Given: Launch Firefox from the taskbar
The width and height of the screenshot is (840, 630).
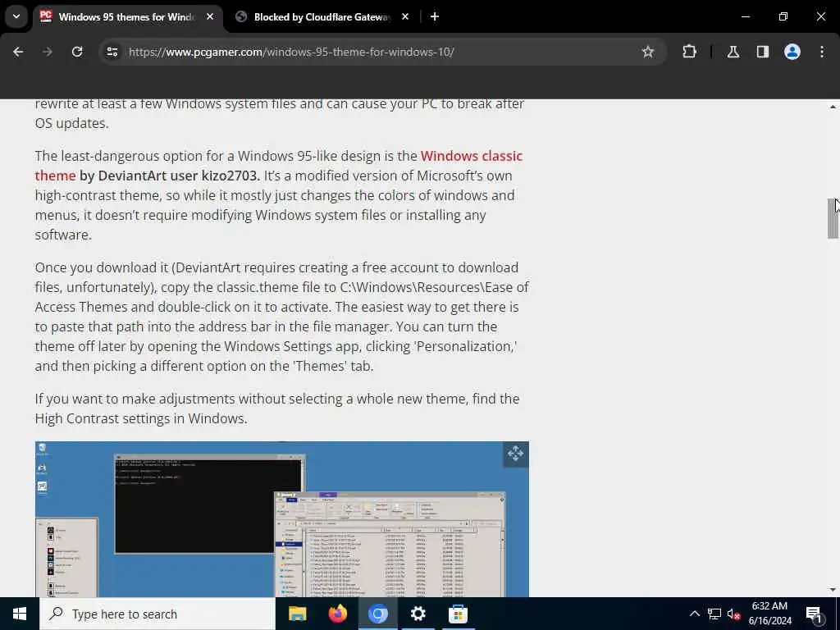Looking at the screenshot, I should [x=337, y=614].
